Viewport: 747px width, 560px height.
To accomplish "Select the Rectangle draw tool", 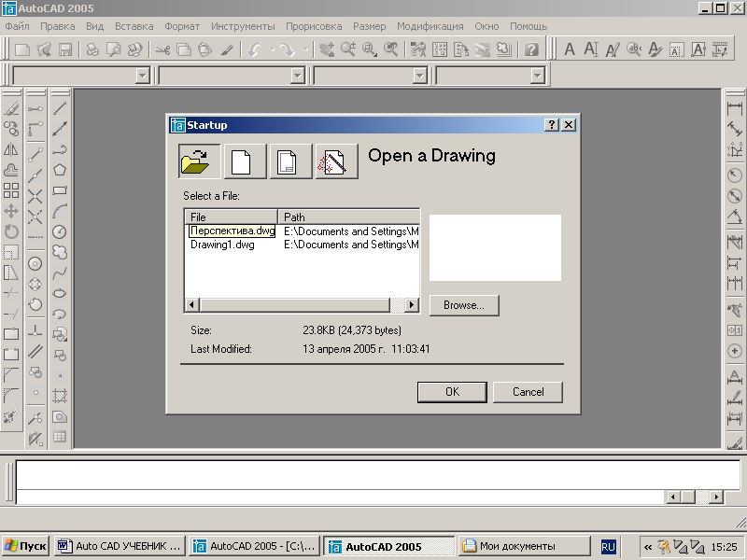I will pyautogui.click(x=60, y=190).
